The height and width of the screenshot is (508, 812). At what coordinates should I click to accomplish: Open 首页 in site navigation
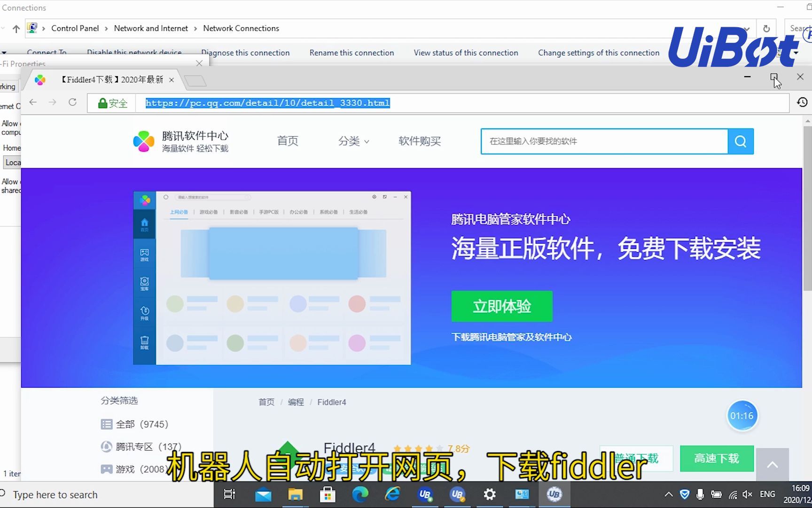(x=288, y=141)
